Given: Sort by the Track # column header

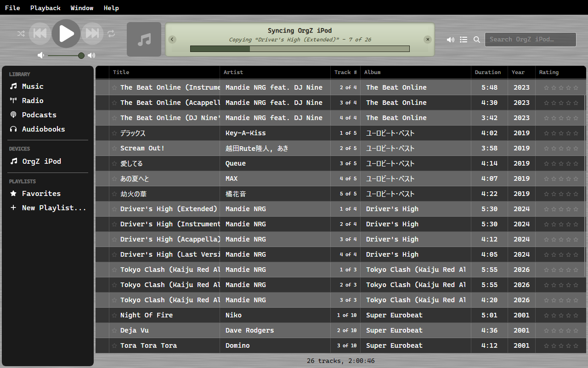Looking at the screenshot, I should (345, 72).
